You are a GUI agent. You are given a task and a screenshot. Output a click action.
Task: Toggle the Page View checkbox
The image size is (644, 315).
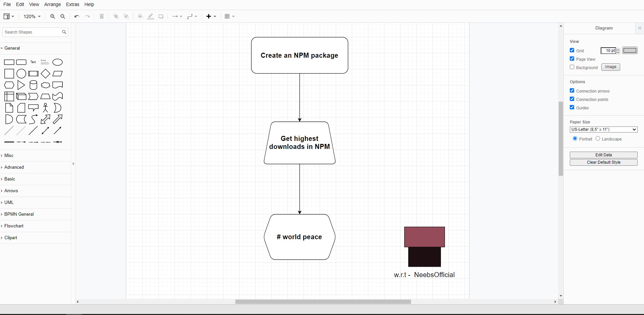click(572, 59)
